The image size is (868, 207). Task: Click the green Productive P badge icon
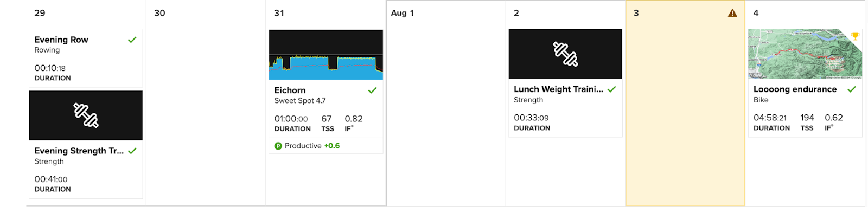tap(278, 146)
